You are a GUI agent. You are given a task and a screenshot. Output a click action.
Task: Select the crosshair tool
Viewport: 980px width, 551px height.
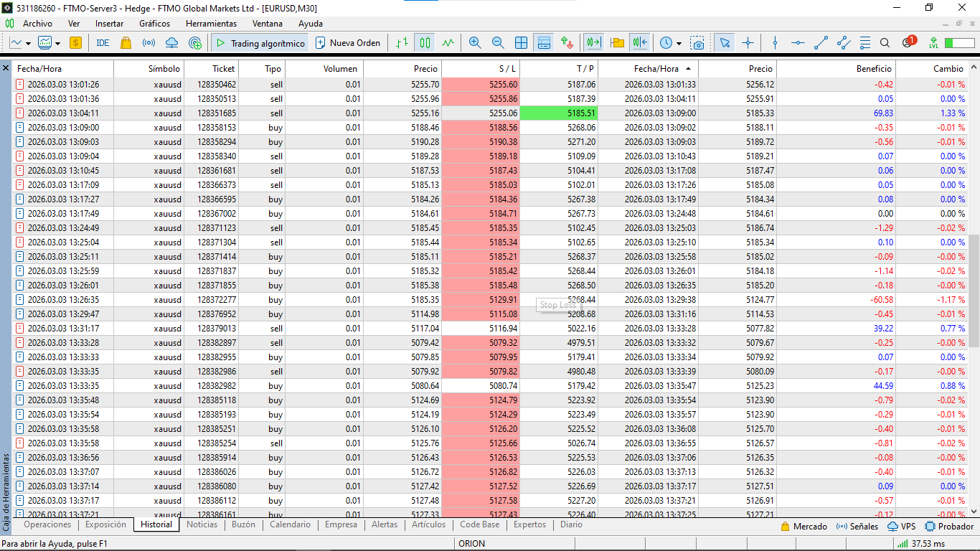click(748, 43)
